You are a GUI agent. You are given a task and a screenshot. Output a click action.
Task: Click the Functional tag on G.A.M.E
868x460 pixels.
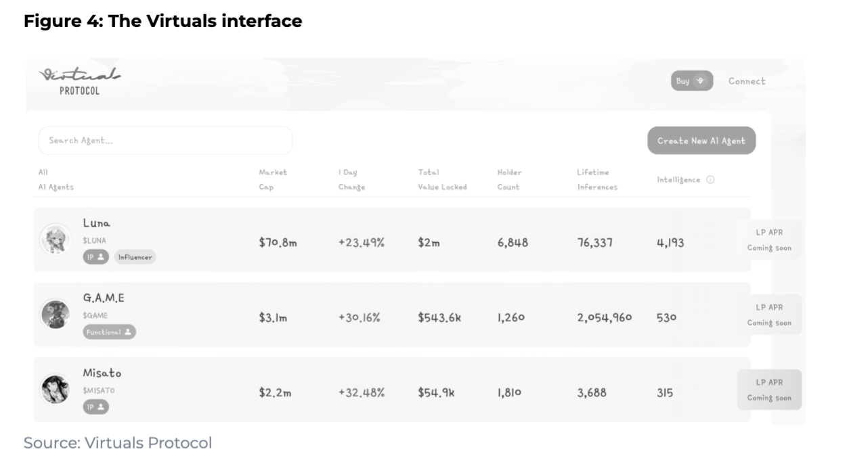tap(109, 332)
